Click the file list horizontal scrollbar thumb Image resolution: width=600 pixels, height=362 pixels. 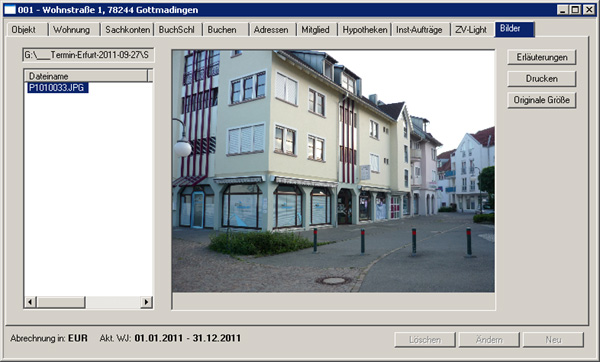pyautogui.click(x=61, y=302)
